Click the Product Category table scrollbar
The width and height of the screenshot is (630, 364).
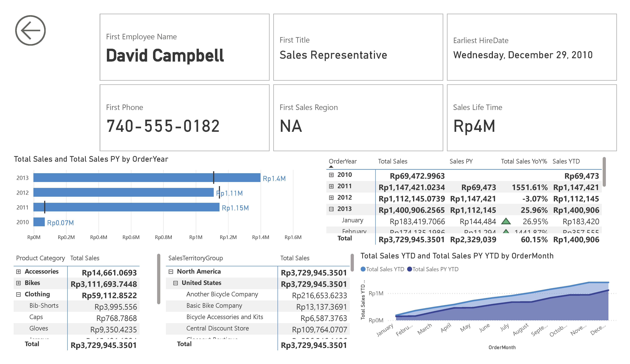(x=158, y=279)
